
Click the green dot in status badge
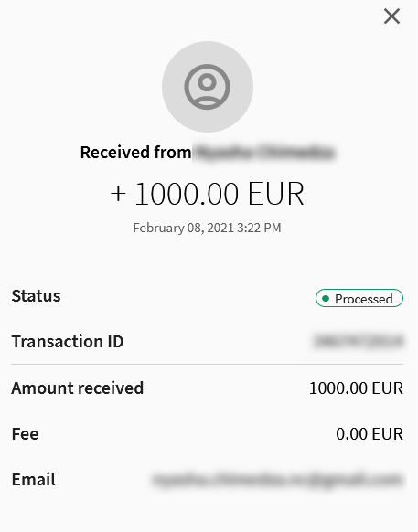(x=326, y=299)
